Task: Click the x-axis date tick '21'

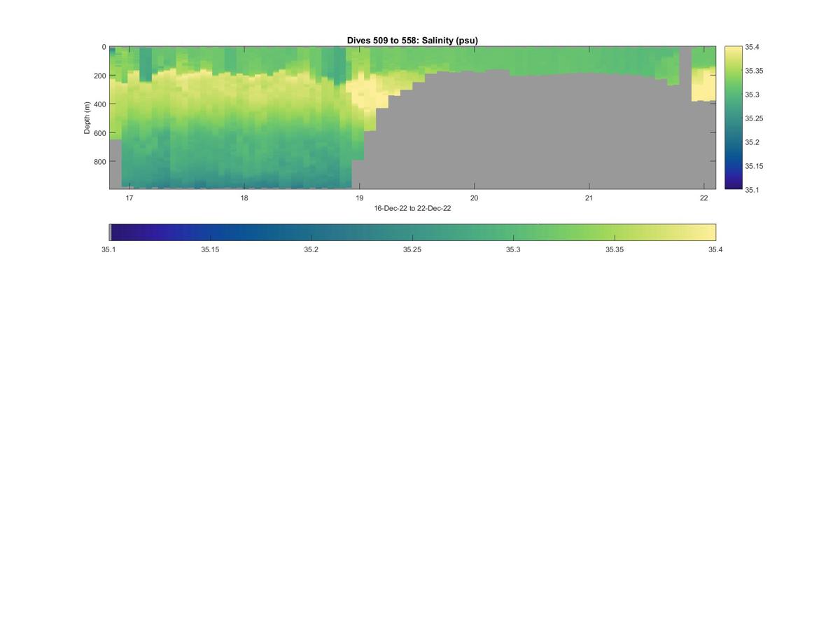Action: [x=589, y=198]
